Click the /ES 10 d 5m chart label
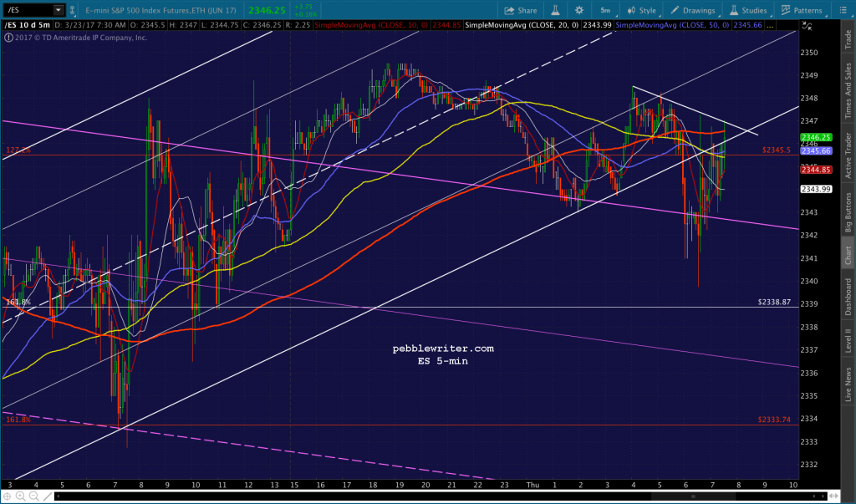Image resolution: width=856 pixels, height=504 pixels. tap(28, 25)
